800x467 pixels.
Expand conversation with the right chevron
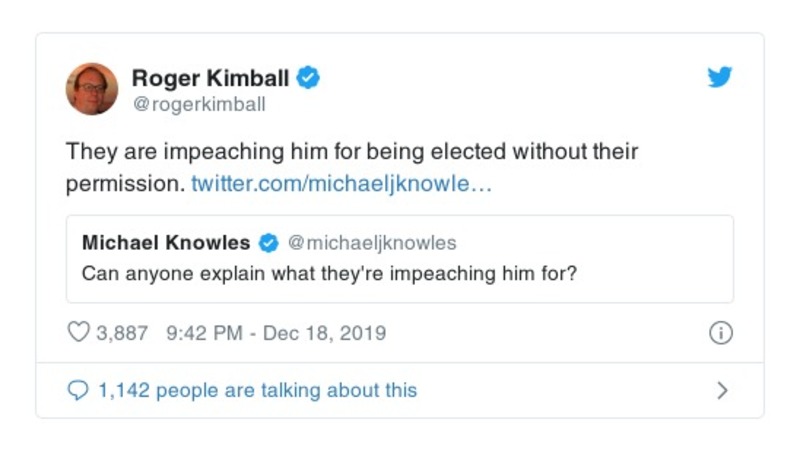tap(722, 390)
